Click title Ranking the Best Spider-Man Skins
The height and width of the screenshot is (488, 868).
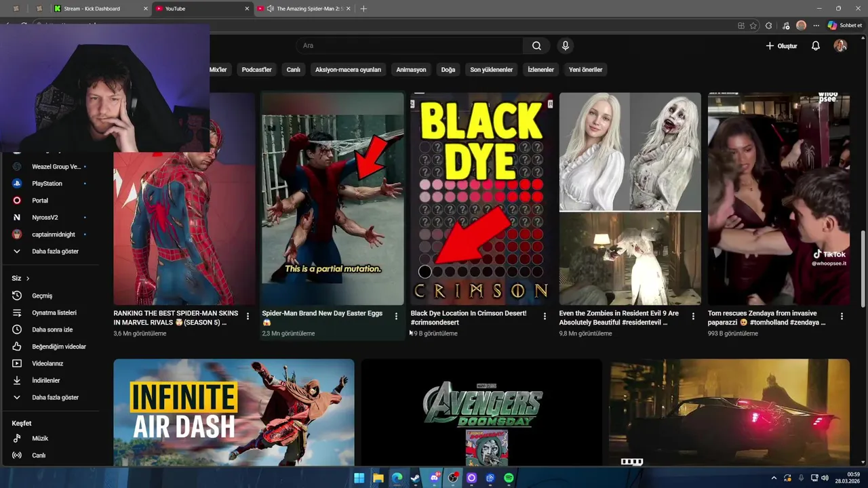(176, 318)
